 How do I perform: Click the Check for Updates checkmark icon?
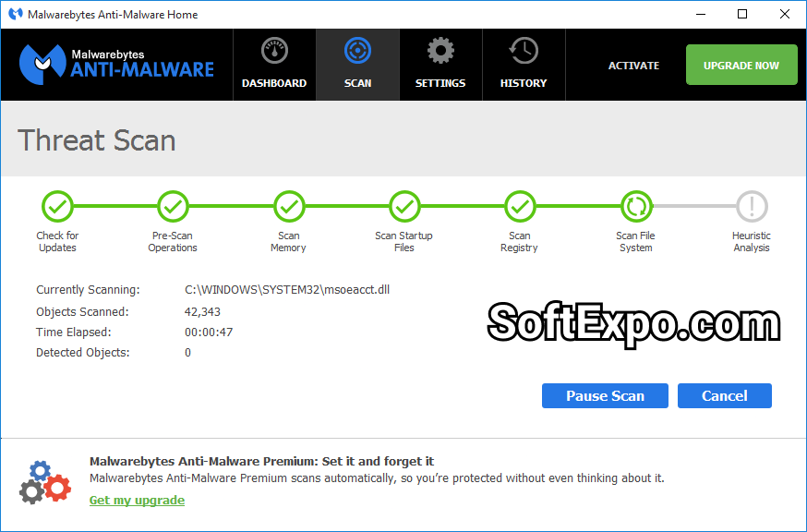coord(57,207)
